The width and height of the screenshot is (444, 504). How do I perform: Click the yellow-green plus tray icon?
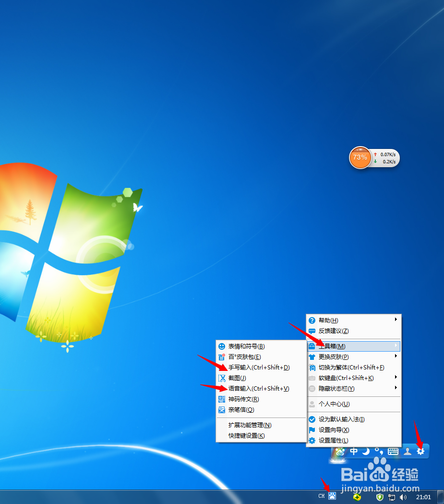pyautogui.click(x=357, y=497)
